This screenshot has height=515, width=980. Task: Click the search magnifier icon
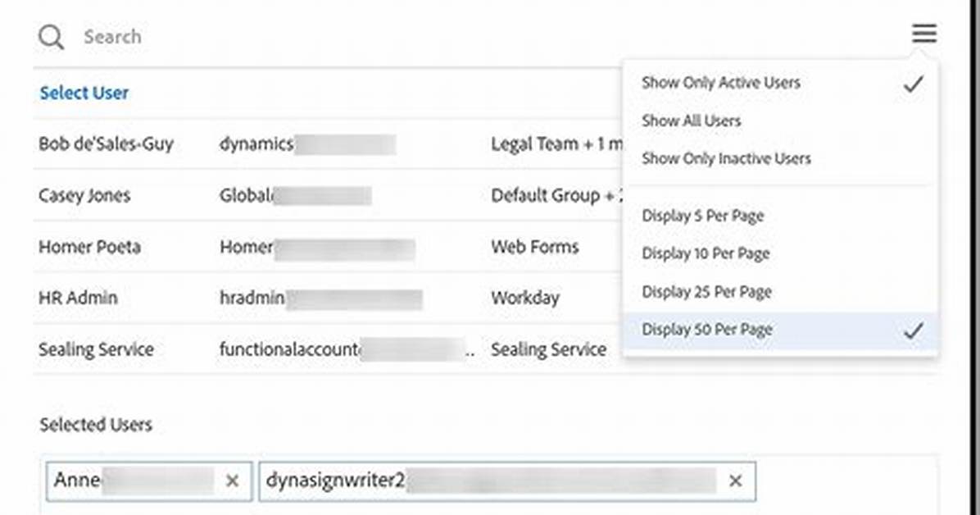click(x=51, y=37)
